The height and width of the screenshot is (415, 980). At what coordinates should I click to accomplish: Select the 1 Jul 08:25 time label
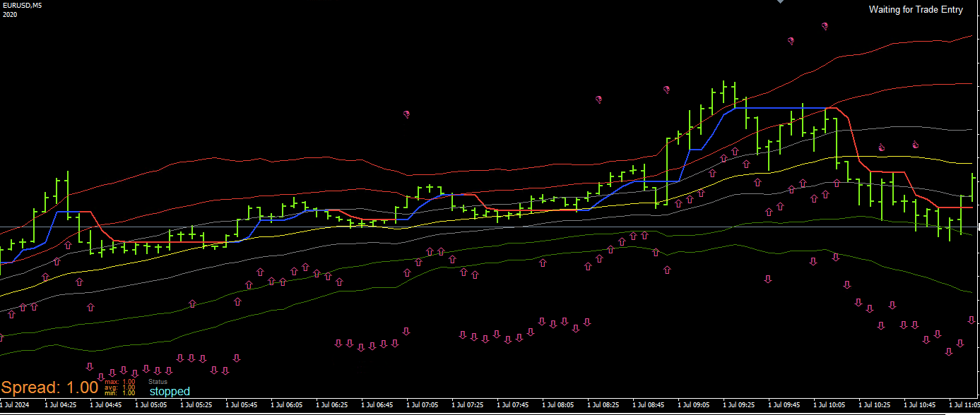603,406
